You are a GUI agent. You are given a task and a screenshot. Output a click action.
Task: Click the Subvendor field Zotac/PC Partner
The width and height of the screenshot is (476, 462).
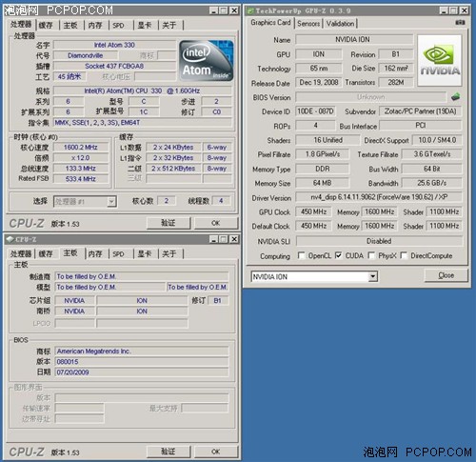pyautogui.click(x=420, y=111)
